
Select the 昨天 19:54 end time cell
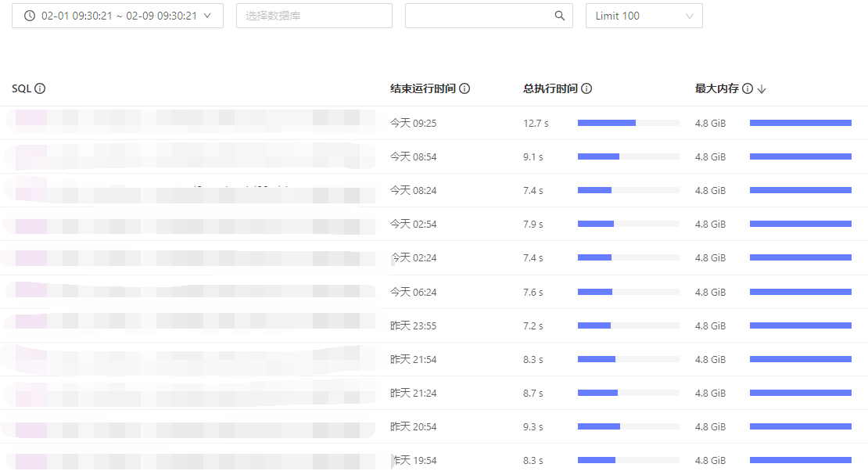click(414, 461)
